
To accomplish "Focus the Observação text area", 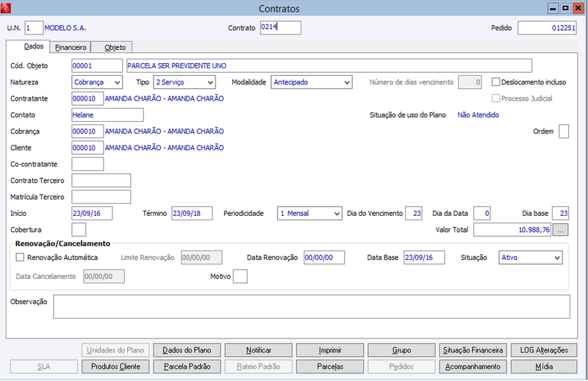I will tap(312, 306).
